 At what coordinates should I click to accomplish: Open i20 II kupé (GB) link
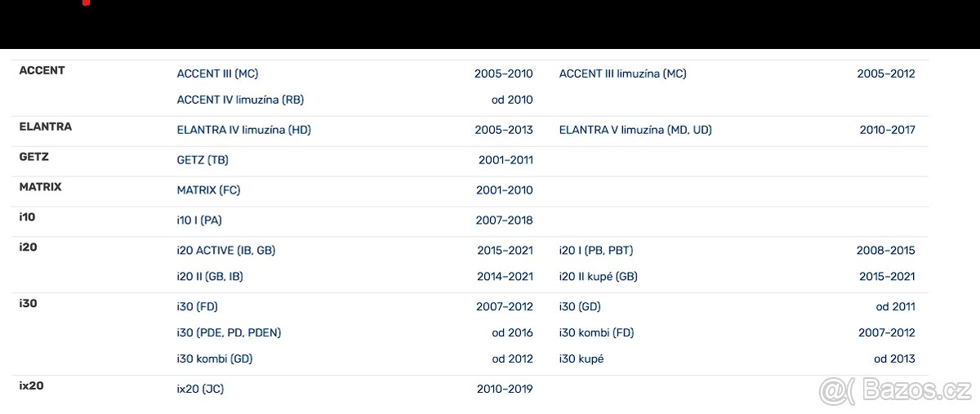[598, 277]
